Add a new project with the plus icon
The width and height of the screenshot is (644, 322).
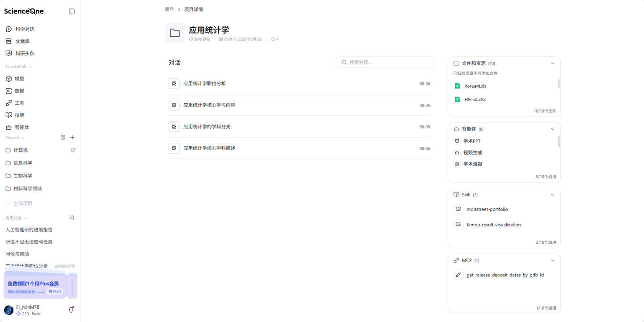pyautogui.click(x=72, y=138)
